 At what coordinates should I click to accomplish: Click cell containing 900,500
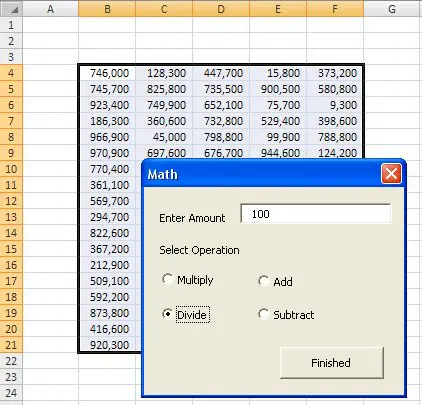tap(278, 89)
